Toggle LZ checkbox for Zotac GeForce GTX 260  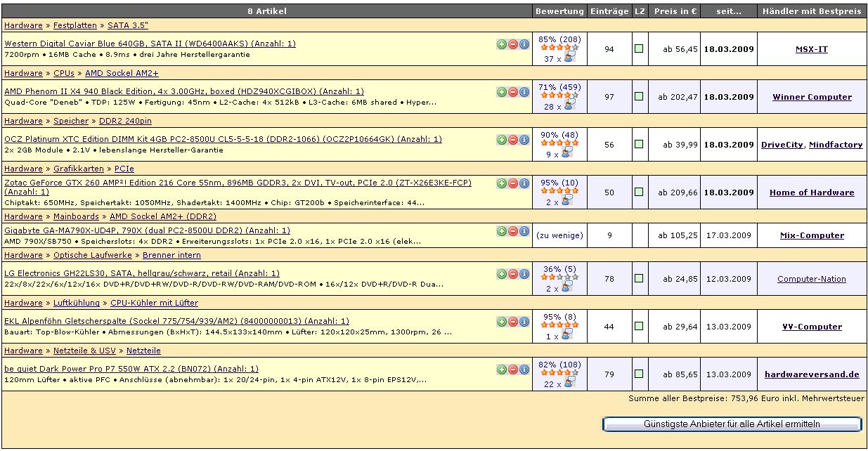(x=639, y=192)
